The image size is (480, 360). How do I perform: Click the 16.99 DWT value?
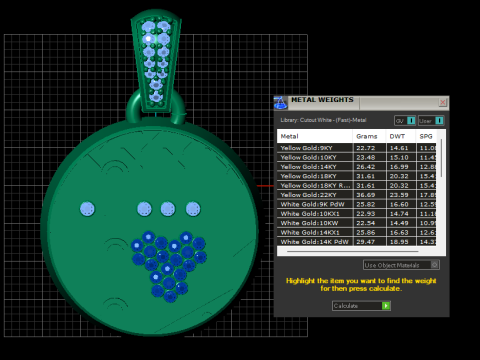tap(399, 167)
